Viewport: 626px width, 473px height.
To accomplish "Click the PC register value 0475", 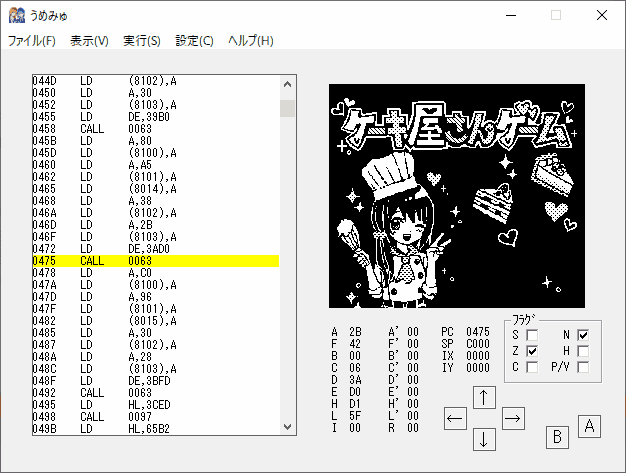I will [477, 332].
